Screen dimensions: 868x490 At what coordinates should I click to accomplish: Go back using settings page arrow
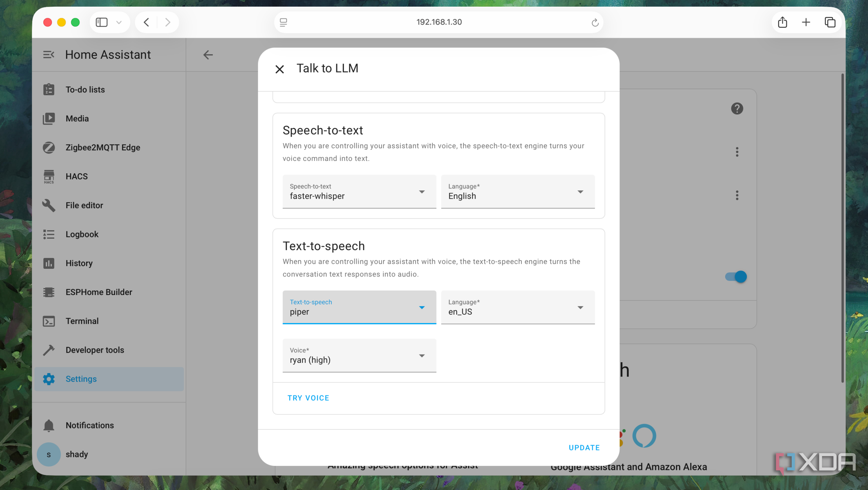coord(208,55)
